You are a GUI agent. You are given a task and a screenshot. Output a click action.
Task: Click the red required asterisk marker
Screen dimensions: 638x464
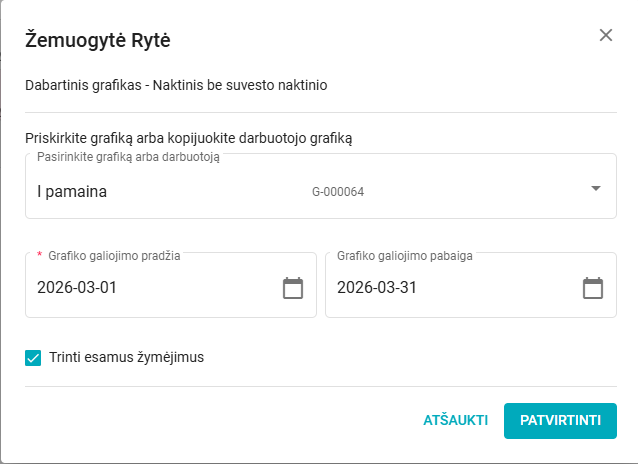[40, 256]
